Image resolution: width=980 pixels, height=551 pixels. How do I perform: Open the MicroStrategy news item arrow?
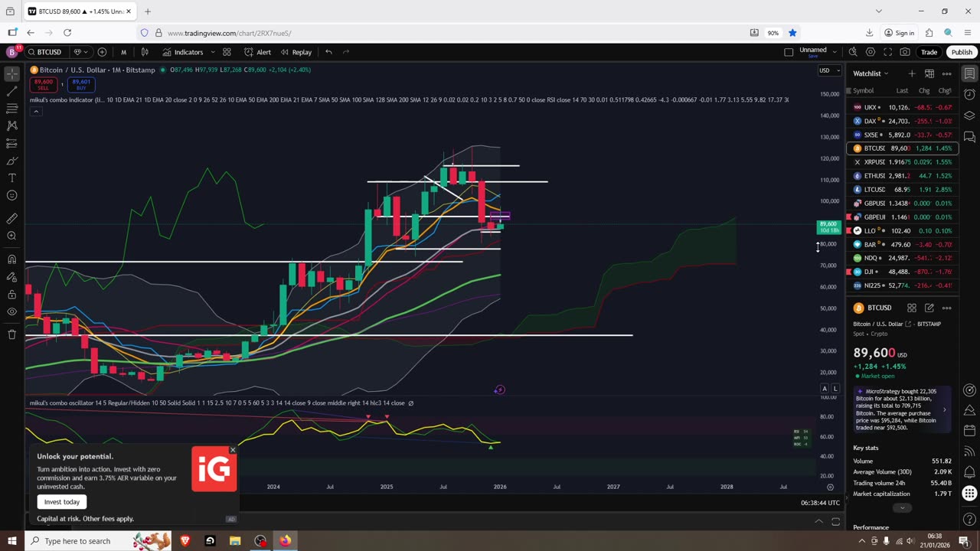pyautogui.click(x=944, y=409)
